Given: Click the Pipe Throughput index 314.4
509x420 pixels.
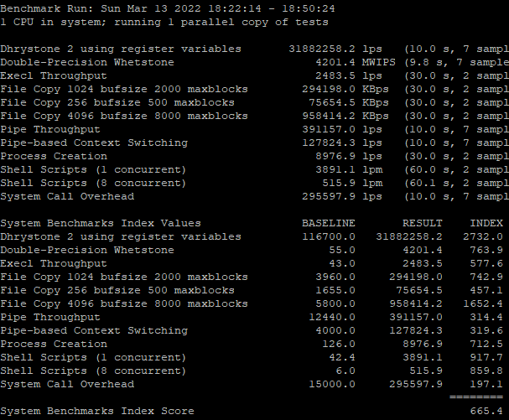Looking at the screenshot, I should (486, 318).
